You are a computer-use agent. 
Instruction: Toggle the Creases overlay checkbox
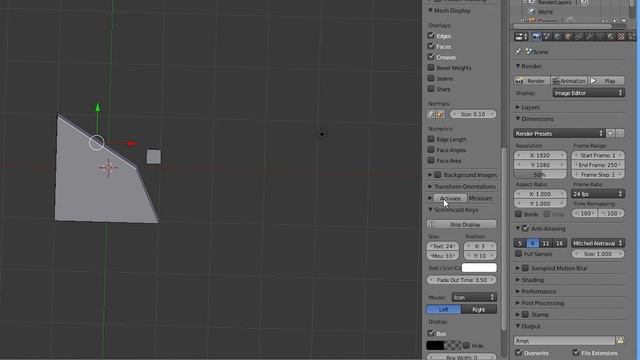point(431,57)
